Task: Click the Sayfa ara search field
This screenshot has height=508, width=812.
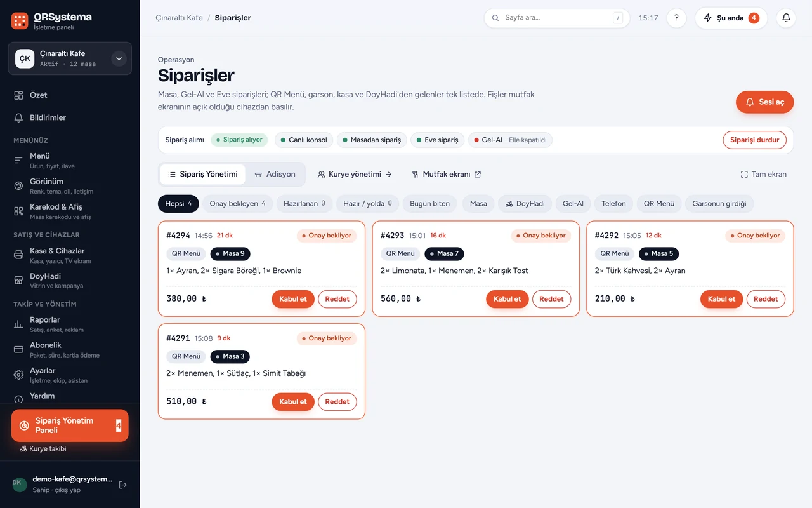Action: 557,18
